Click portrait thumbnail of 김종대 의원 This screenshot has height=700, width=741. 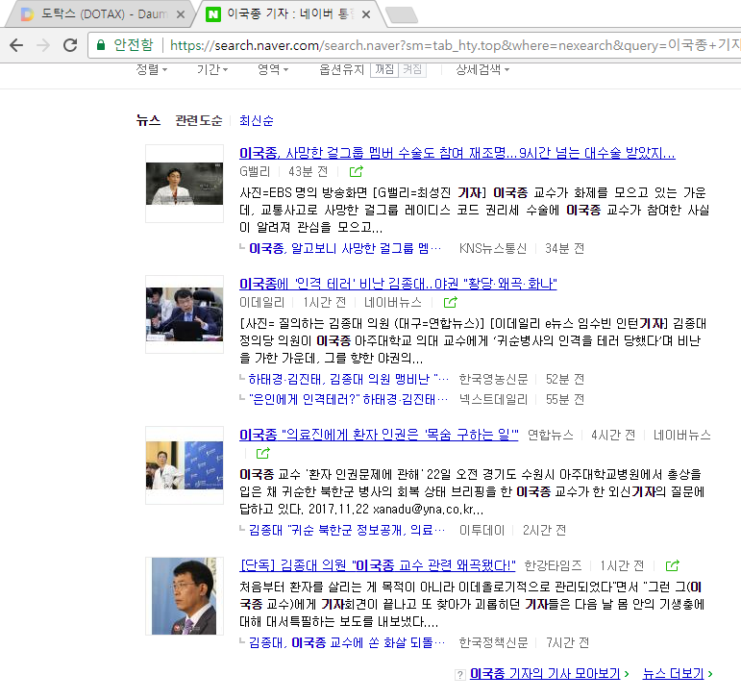coord(185,596)
